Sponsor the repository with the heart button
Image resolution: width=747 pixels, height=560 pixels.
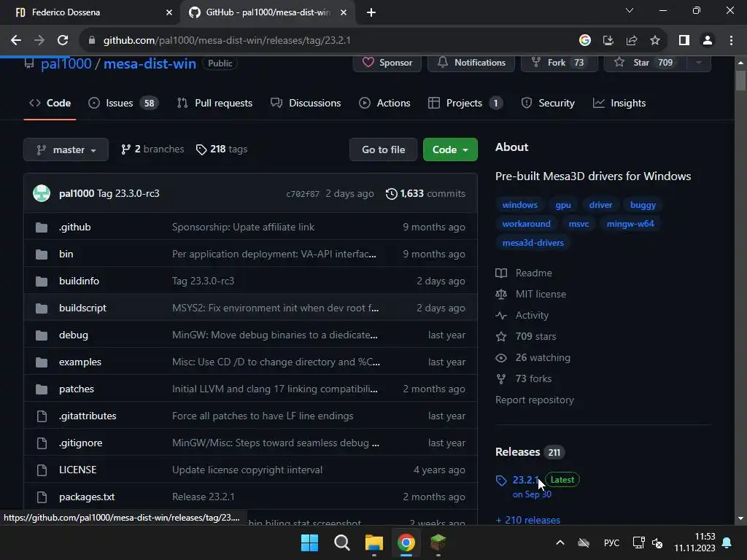pyautogui.click(x=387, y=63)
